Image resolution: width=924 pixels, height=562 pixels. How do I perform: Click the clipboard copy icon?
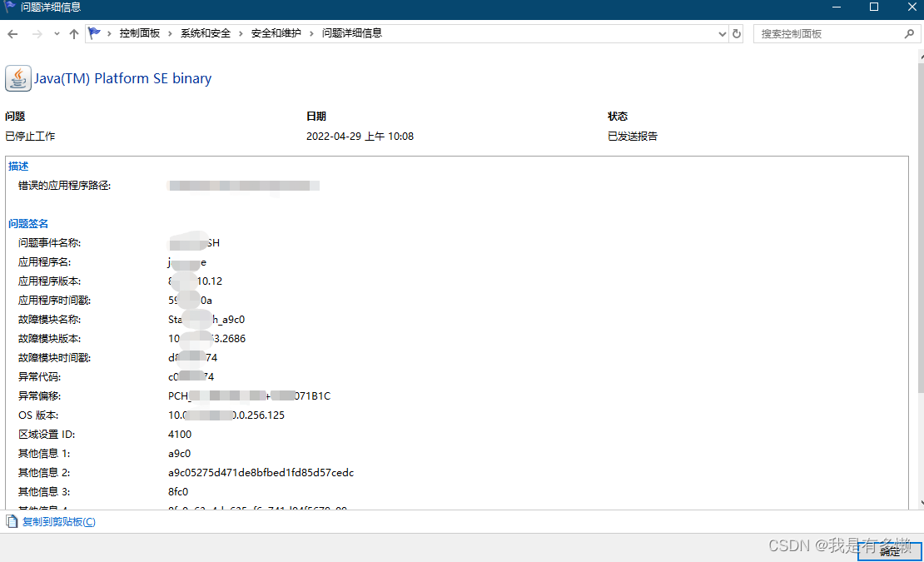click(x=12, y=521)
